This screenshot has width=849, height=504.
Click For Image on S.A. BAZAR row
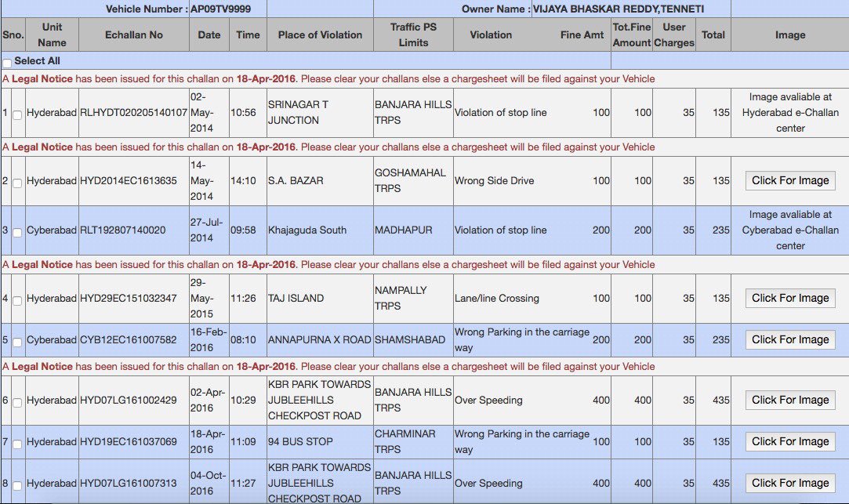click(x=790, y=181)
